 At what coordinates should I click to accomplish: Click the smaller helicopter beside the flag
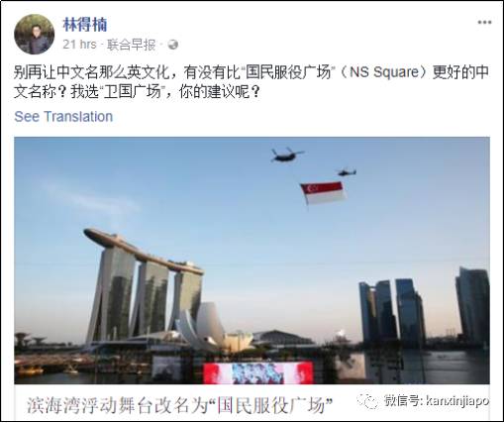point(347,172)
